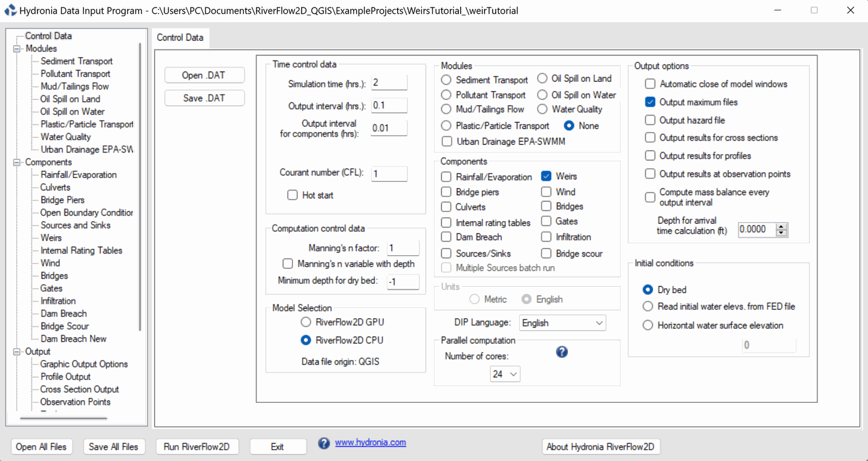Collapse the Components tree node
The width and height of the screenshot is (868, 461).
16,162
